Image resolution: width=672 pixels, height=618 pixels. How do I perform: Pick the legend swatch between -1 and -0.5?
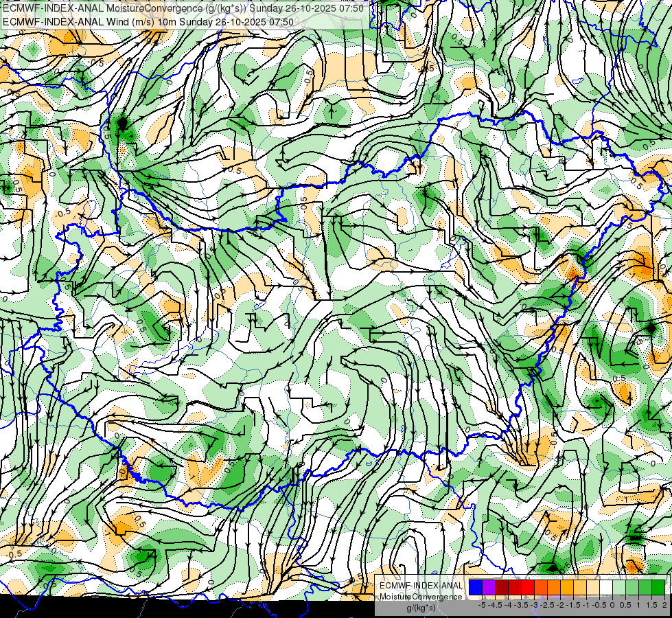(593, 587)
